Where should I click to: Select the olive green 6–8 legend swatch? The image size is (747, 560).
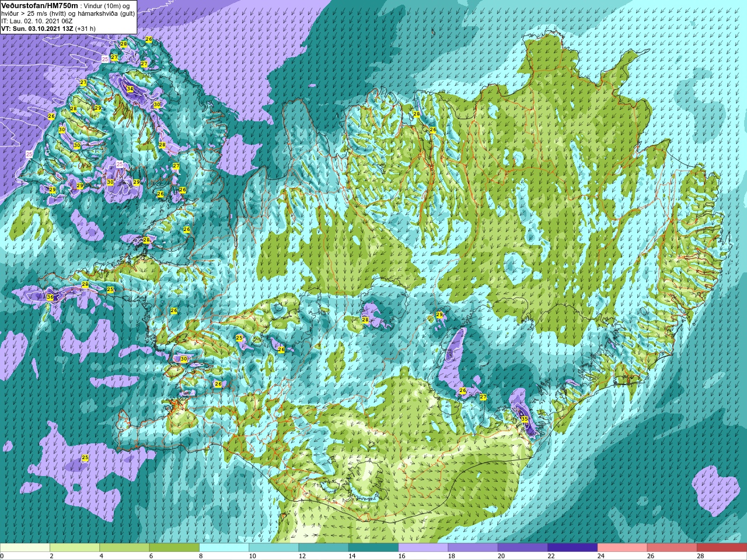174,548
